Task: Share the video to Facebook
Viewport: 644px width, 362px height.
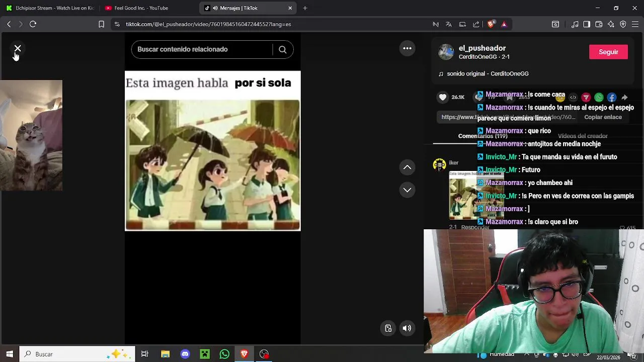Action: pos(612,98)
